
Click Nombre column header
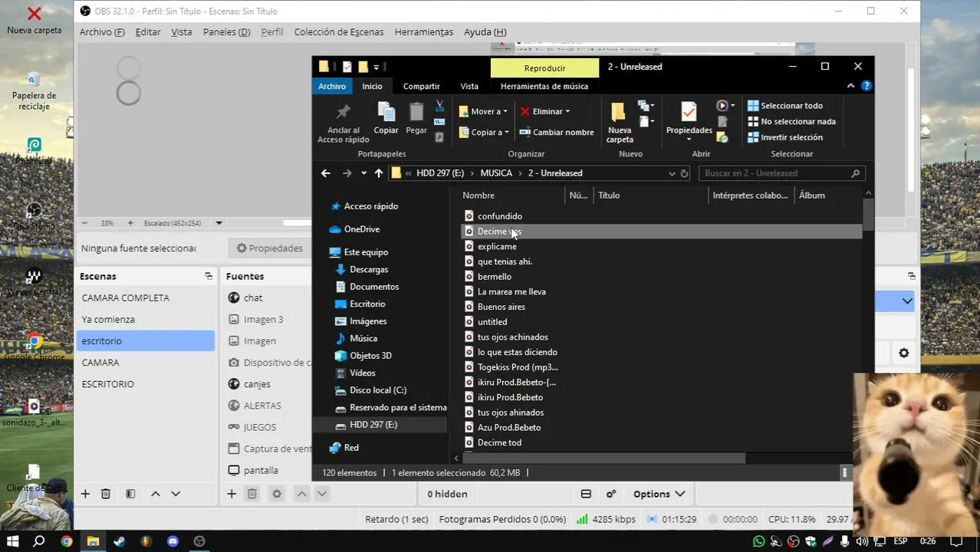pos(478,195)
